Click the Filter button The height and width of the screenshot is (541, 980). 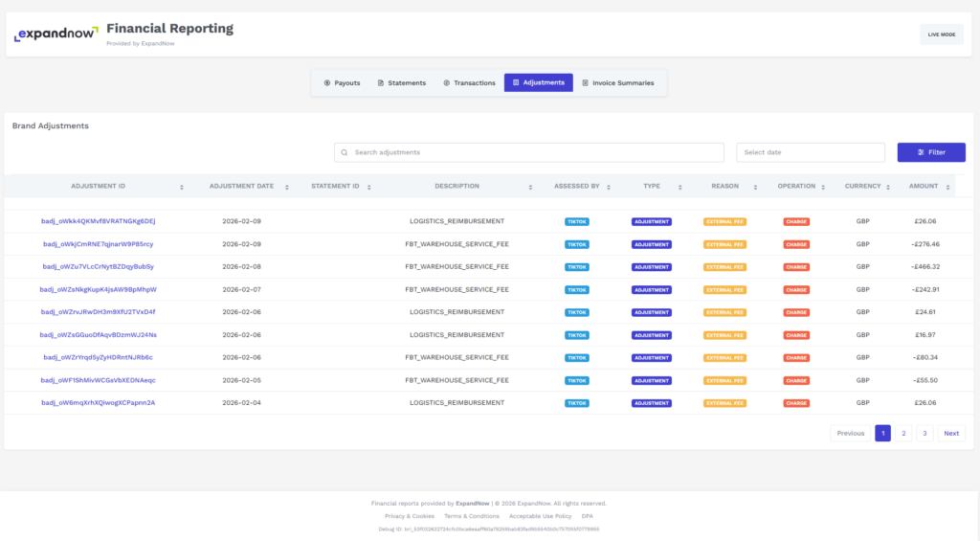pyautogui.click(x=931, y=152)
